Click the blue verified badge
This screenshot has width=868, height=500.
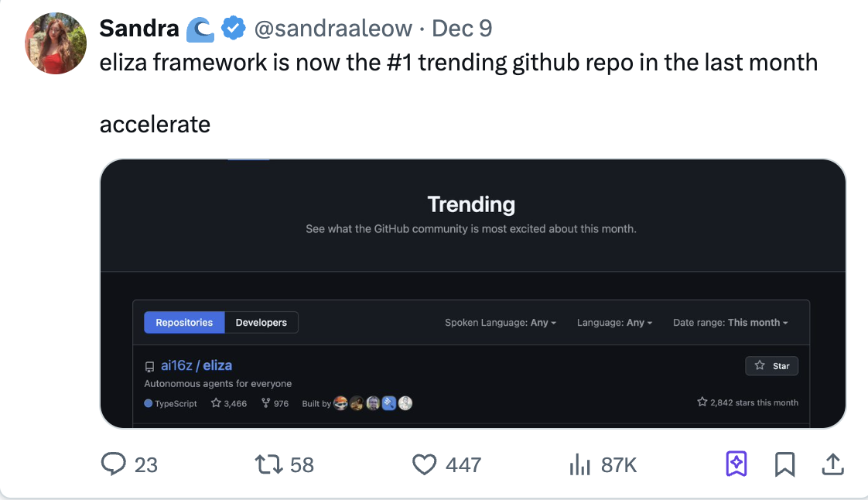click(x=234, y=28)
